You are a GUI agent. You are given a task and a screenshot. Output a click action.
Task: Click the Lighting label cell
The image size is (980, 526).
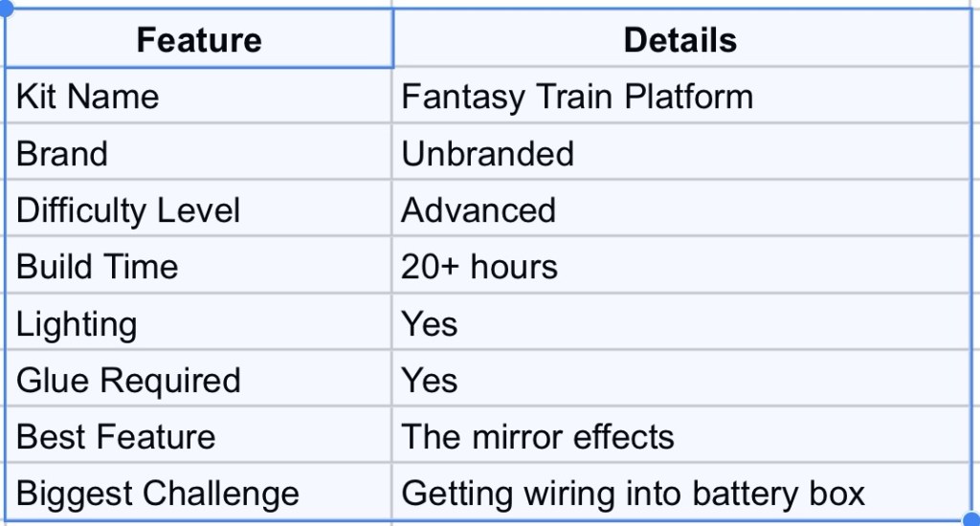(198, 324)
